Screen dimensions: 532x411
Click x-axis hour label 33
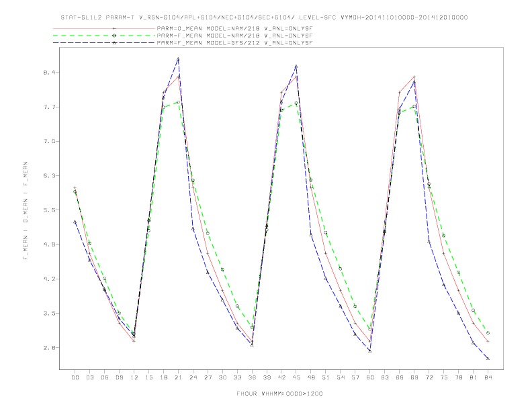237,377
